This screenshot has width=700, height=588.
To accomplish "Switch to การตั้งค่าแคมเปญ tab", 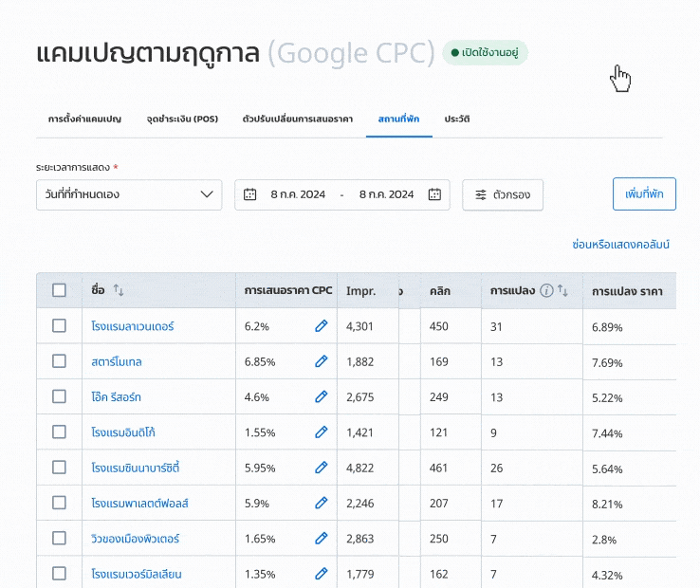I will click(84, 119).
